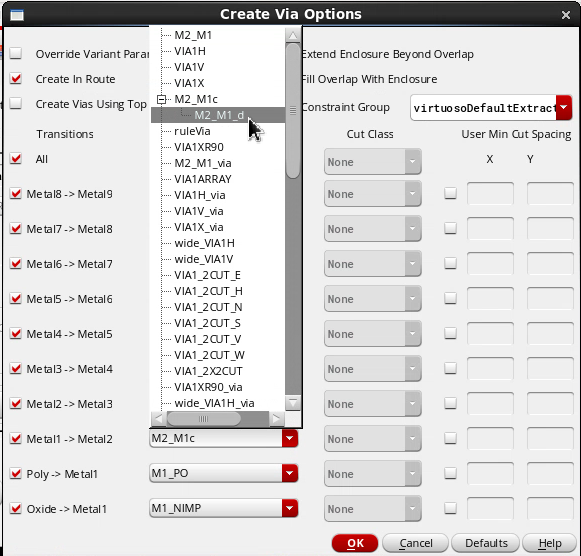Uncheck Metal1 -> Metal2 transition
Viewport: 581px width, 556px height.
(16, 439)
